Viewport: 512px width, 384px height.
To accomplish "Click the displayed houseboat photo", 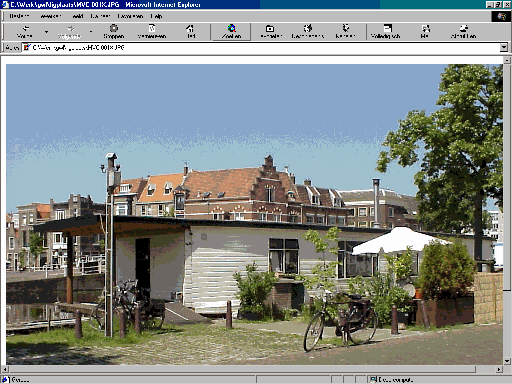I will pyautogui.click(x=254, y=214).
